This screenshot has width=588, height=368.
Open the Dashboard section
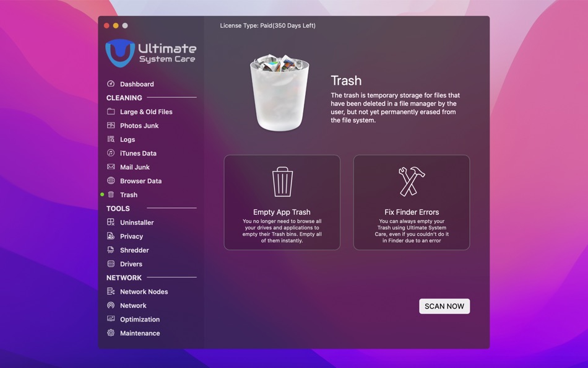click(137, 84)
